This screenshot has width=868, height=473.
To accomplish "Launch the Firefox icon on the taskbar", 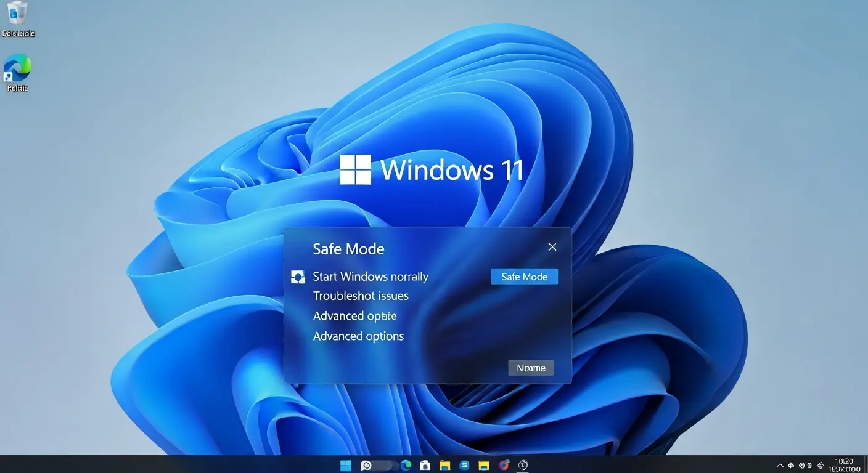I will pos(504,465).
